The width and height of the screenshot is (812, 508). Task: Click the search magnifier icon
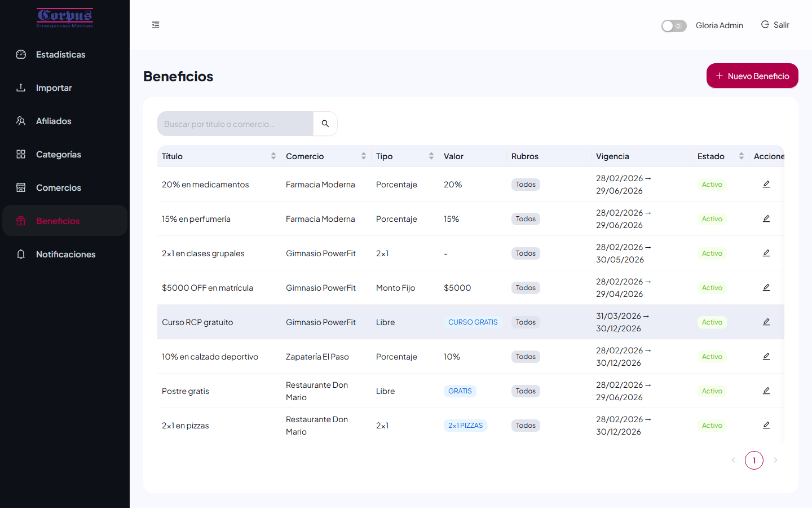[325, 124]
